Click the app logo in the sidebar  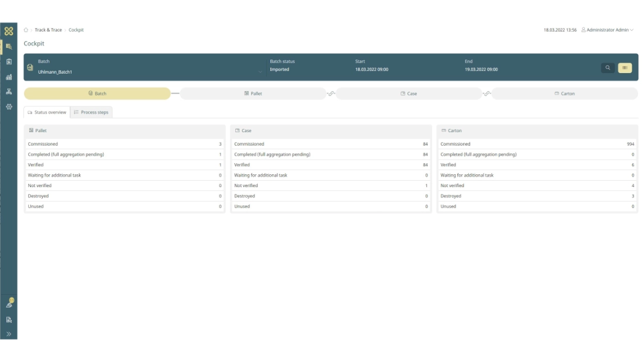[x=9, y=31]
